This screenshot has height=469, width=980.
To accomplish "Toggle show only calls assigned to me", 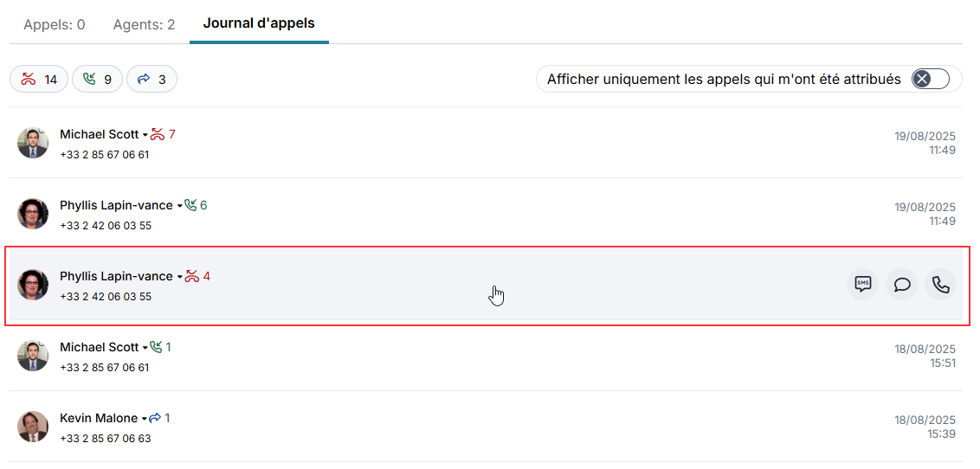I will (931, 80).
